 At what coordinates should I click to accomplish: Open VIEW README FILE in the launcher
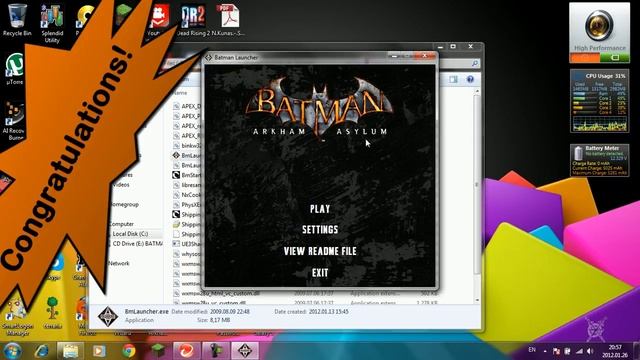pyautogui.click(x=320, y=251)
